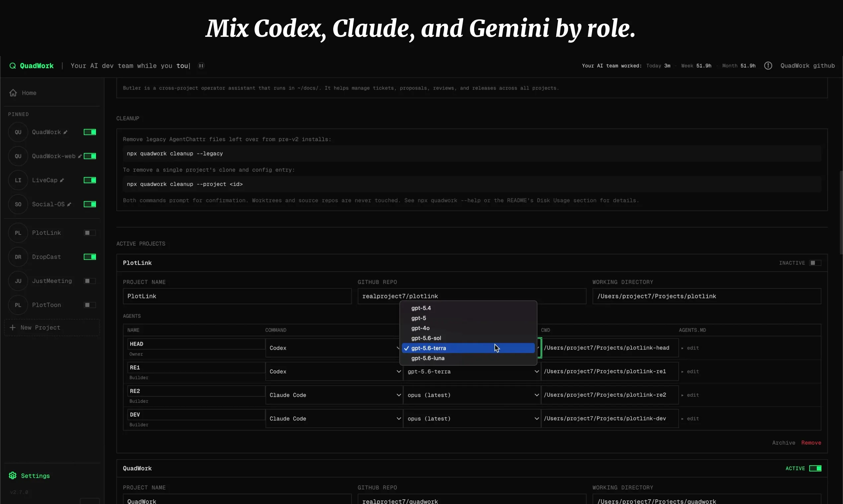
Task: Focus HEAD agent name field
Action: tap(196, 344)
